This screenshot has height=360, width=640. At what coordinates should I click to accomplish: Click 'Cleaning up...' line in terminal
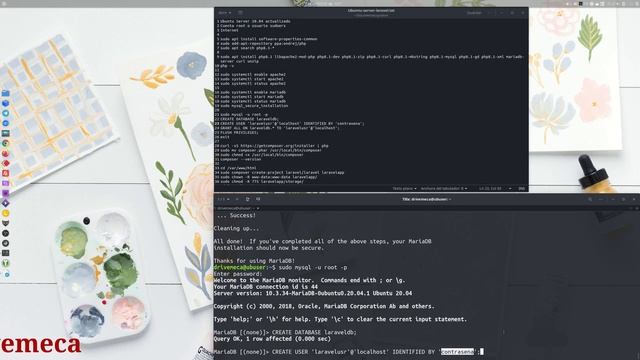tap(236, 229)
